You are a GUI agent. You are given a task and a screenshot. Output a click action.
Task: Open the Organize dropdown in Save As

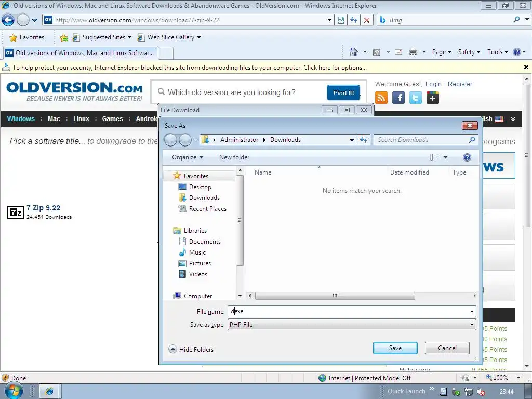pos(188,157)
